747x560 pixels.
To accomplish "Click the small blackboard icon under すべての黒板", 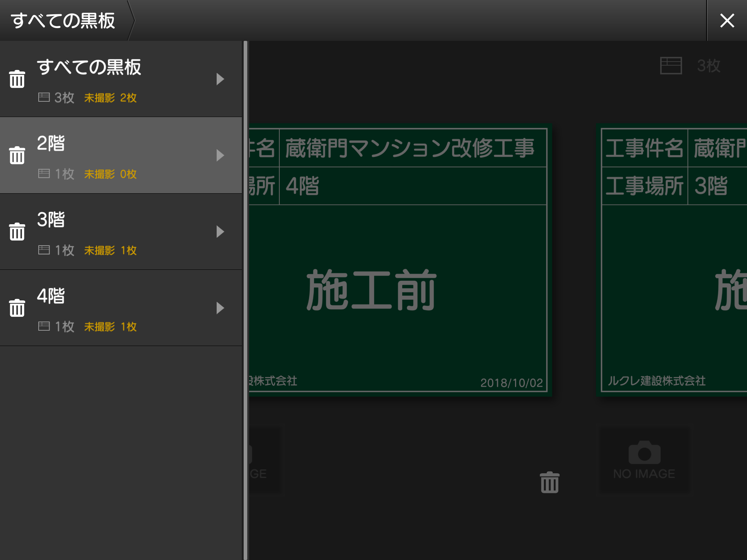I will coord(44,97).
